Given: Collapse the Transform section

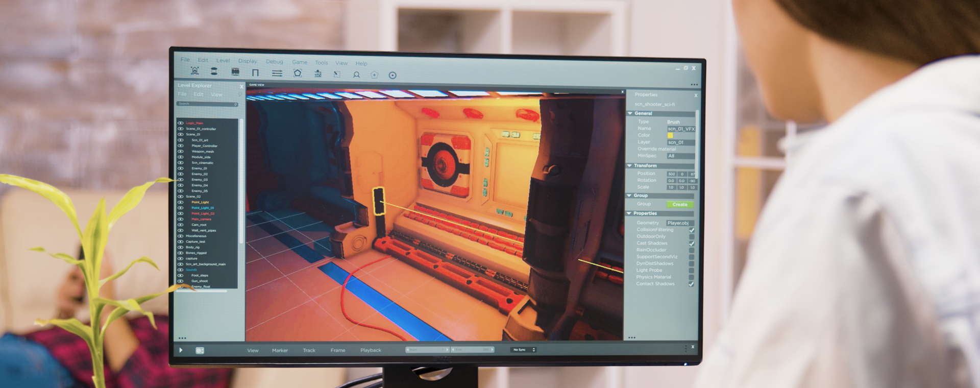Looking at the screenshot, I should pos(630,166).
